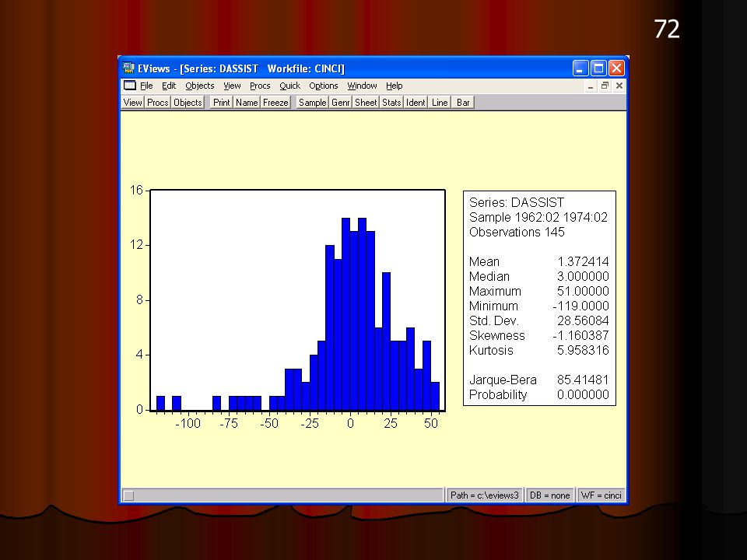Image resolution: width=747 pixels, height=560 pixels.
Task: Restore the inner series window
Action: point(605,86)
